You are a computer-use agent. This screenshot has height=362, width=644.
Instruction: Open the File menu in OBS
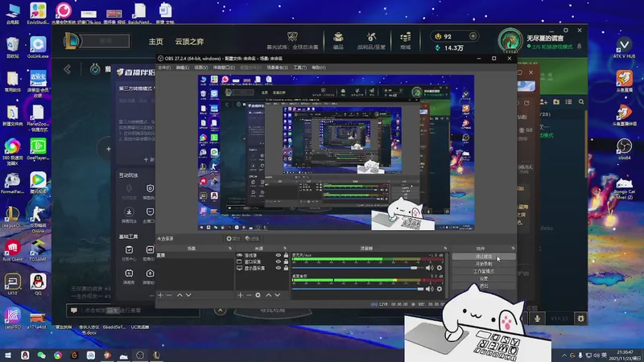(x=164, y=68)
